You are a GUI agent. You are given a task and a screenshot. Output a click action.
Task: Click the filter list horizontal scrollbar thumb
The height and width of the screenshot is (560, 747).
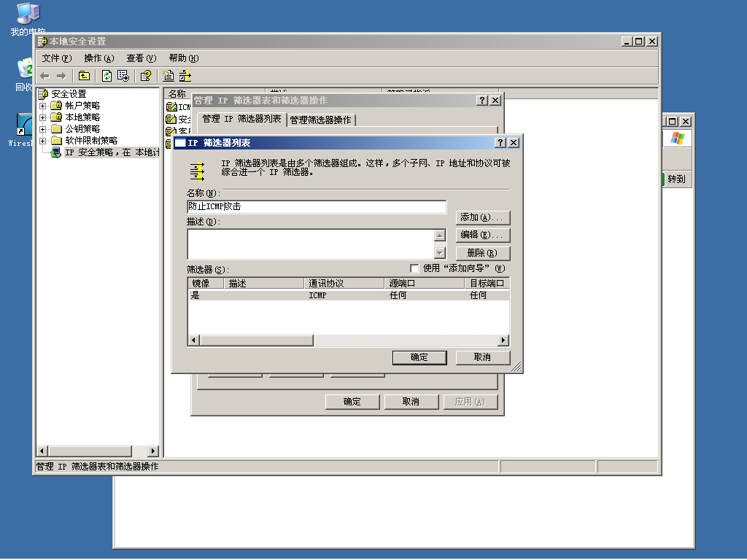coord(256,340)
